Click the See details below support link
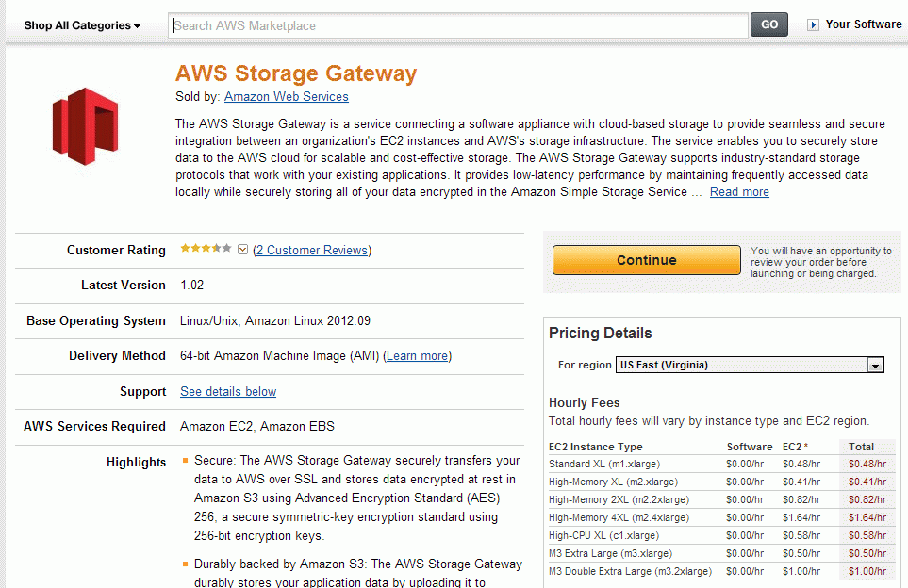 tap(228, 391)
